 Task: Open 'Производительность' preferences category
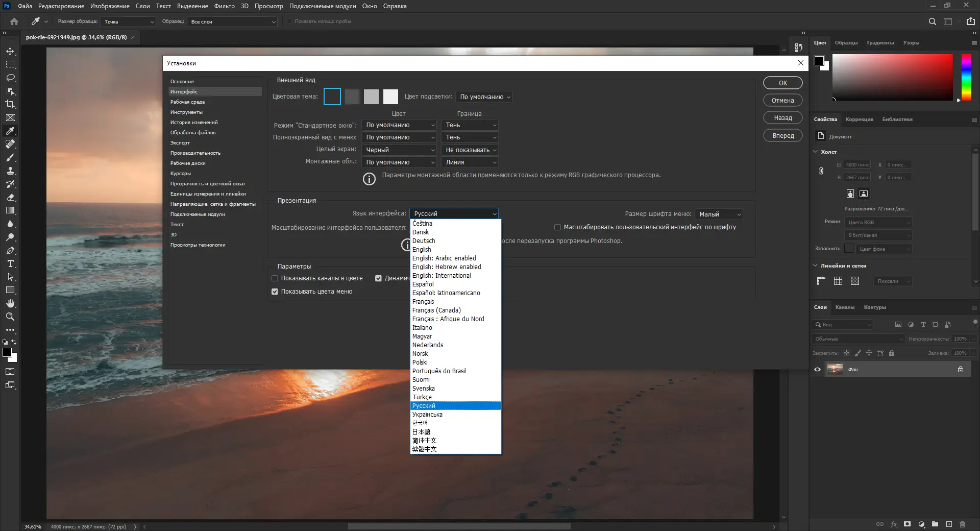tap(215, 153)
